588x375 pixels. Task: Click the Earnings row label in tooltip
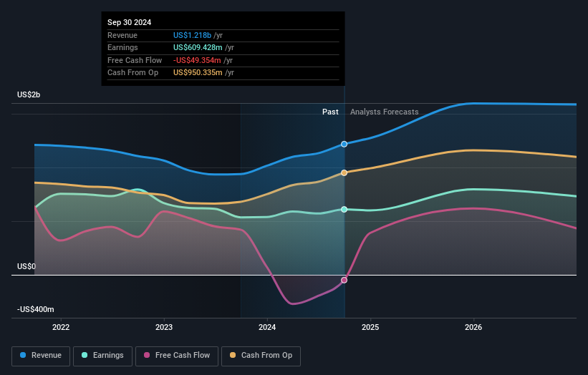click(x=122, y=47)
